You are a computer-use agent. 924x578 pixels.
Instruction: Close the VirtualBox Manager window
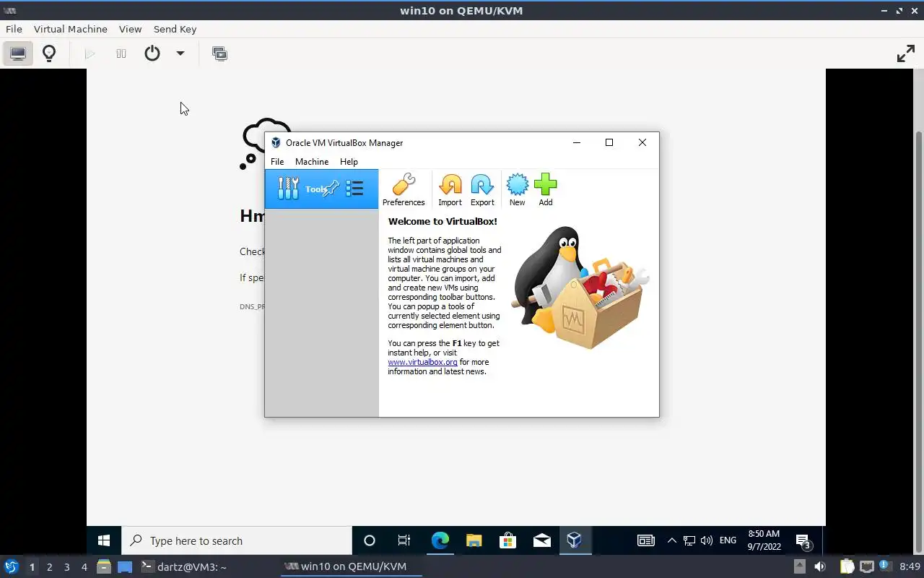pos(642,142)
